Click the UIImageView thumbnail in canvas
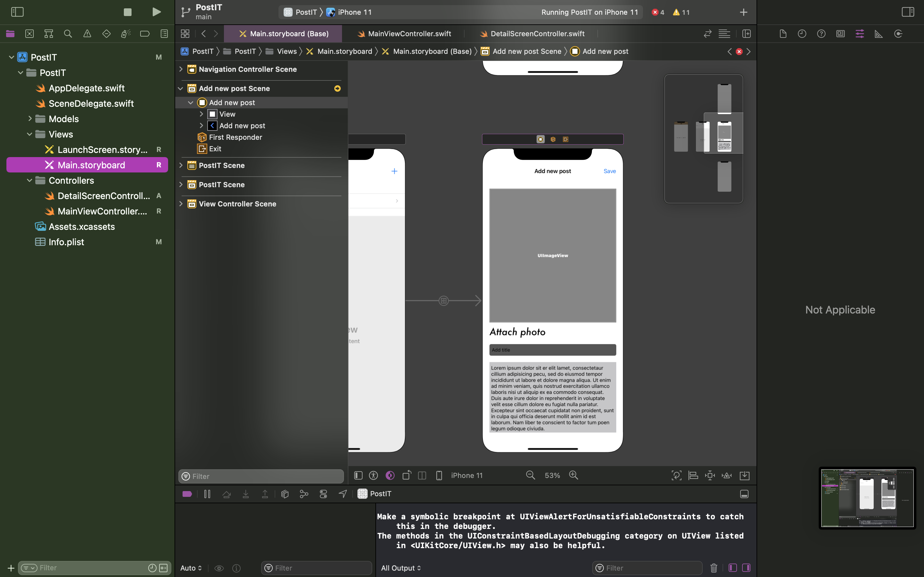Image resolution: width=924 pixels, height=577 pixels. point(553,255)
